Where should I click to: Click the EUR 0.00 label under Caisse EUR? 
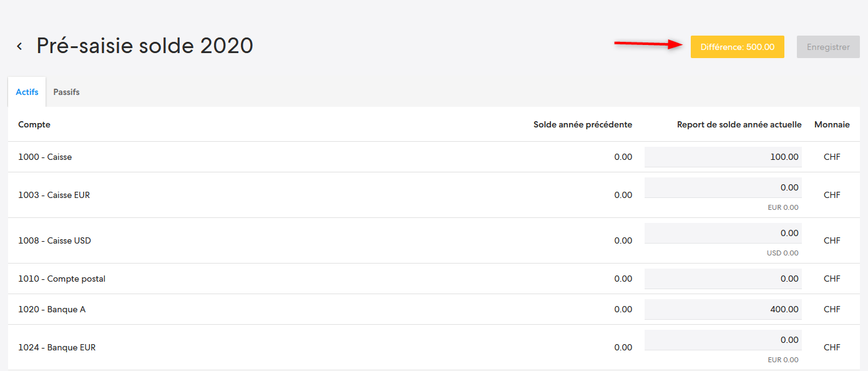click(x=783, y=207)
